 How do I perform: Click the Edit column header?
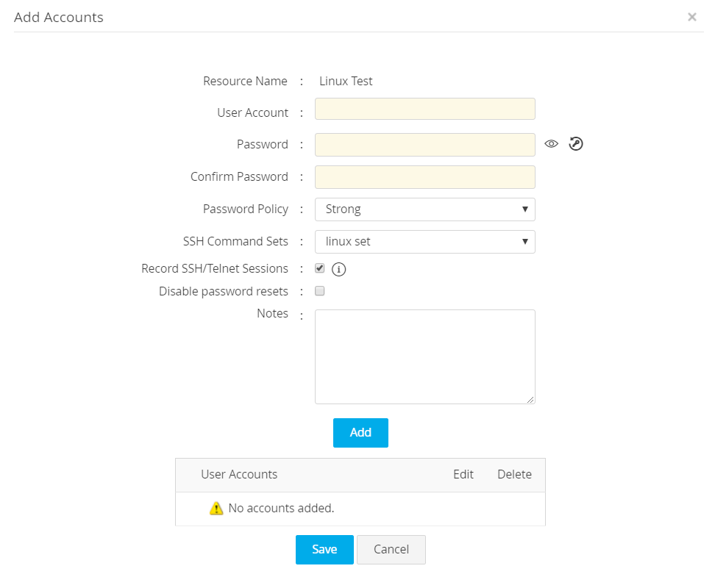pos(463,475)
